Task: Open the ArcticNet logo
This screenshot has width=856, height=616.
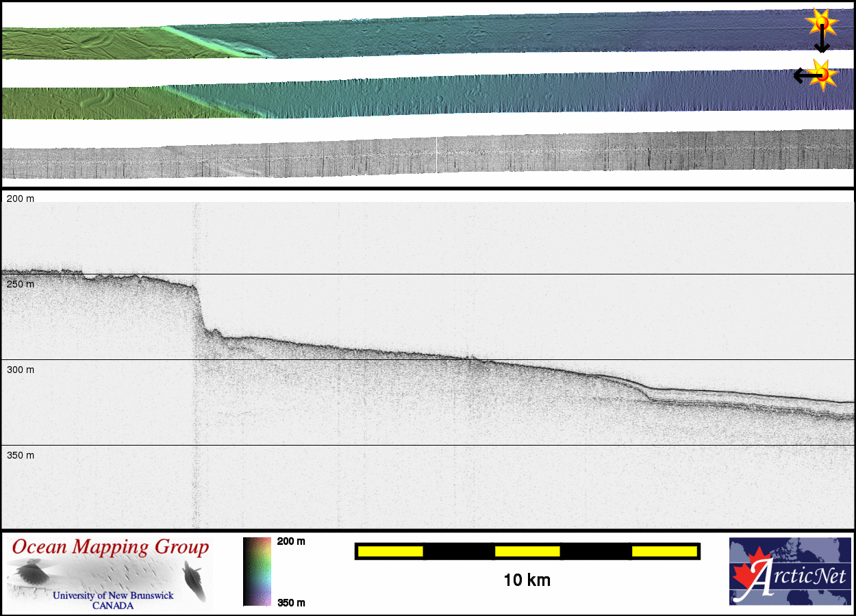Action: point(790,572)
